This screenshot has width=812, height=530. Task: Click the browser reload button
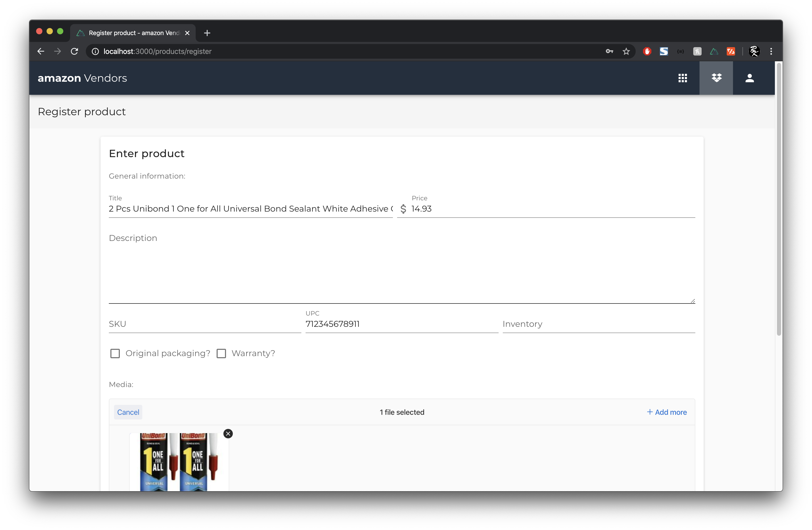(74, 51)
